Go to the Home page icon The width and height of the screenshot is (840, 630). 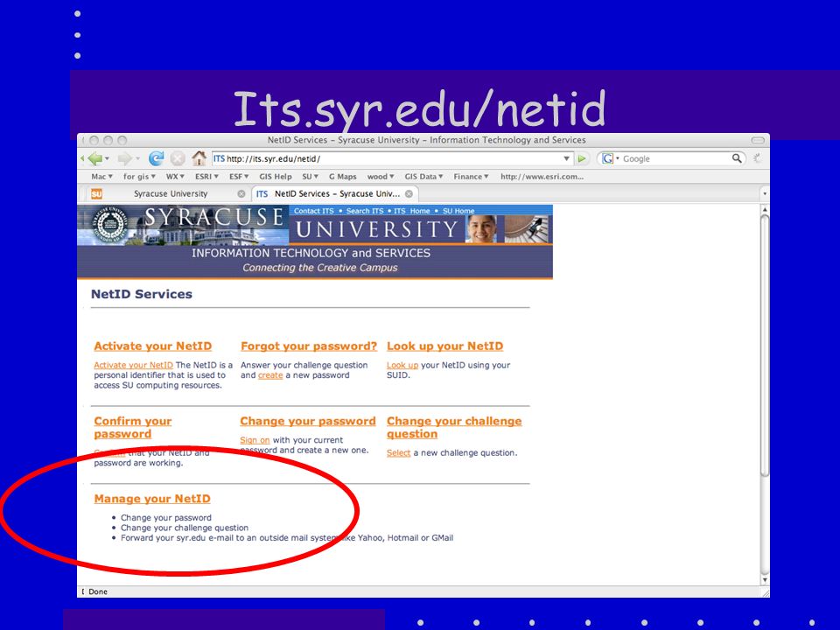[199, 158]
